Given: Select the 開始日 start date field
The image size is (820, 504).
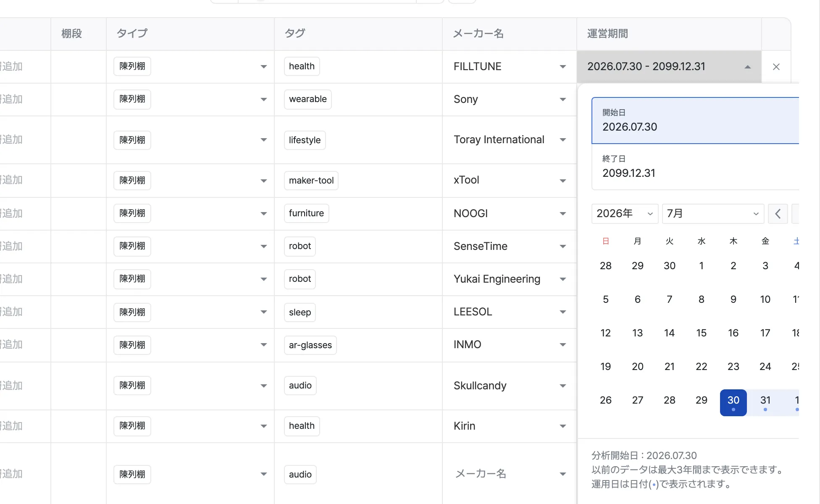Looking at the screenshot, I should [695, 121].
